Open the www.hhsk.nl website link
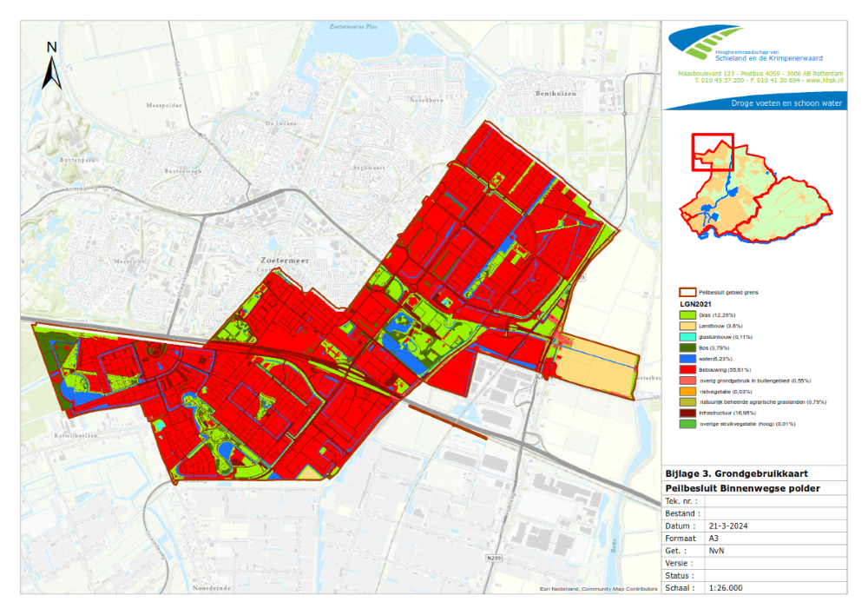The image size is (868, 615). coord(822,81)
